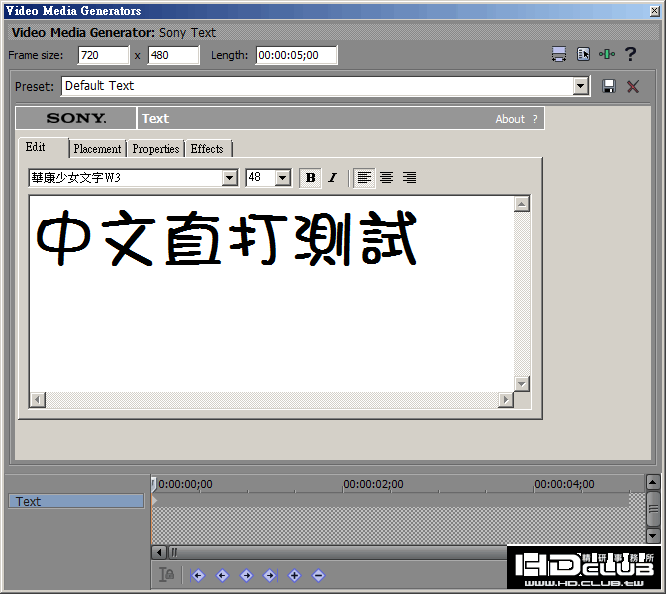The height and width of the screenshot is (594, 666).
Task: Open the question mark help icon
Action: pos(630,54)
